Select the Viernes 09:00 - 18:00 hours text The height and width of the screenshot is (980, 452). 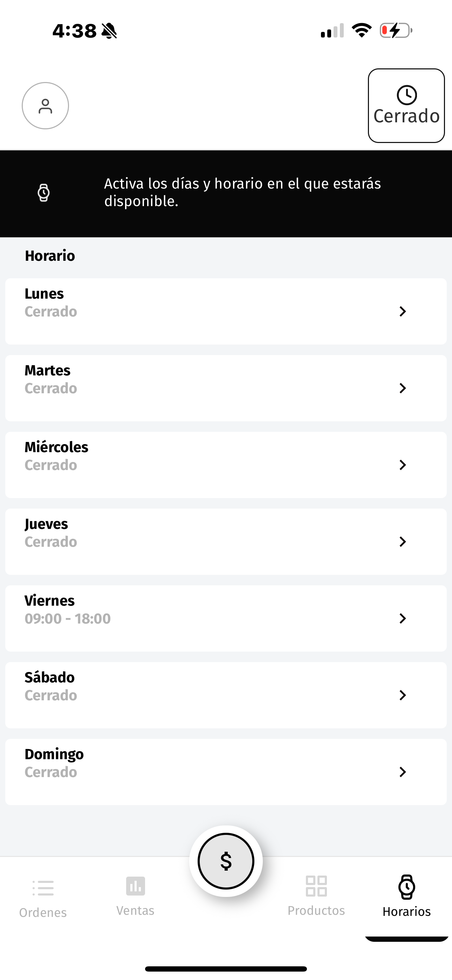[x=68, y=619]
